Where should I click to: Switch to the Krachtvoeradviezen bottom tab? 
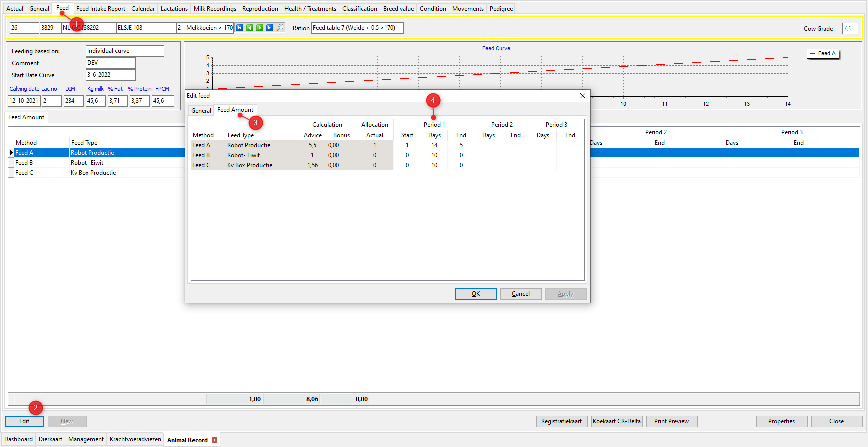[x=135, y=439]
